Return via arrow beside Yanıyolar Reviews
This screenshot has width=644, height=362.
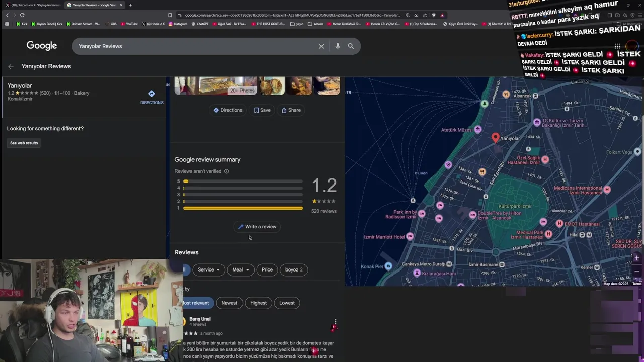11,66
